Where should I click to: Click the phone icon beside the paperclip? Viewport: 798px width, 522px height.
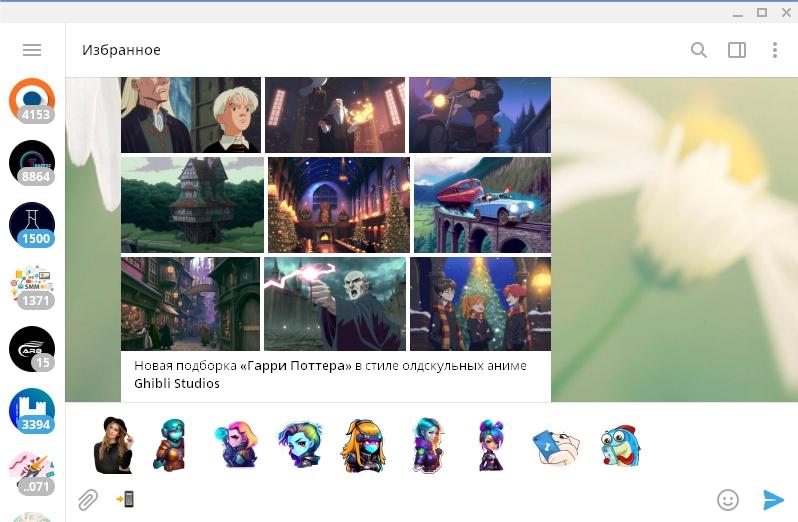pos(125,499)
